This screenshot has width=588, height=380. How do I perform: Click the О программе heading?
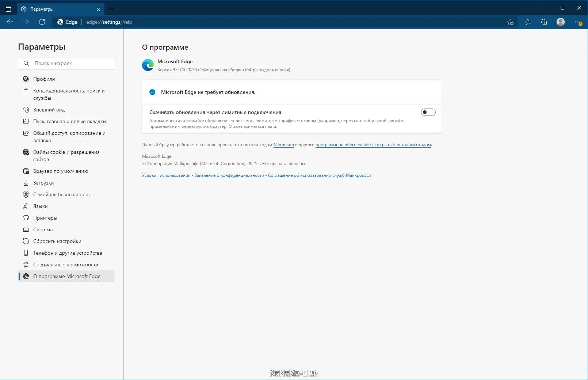point(165,47)
